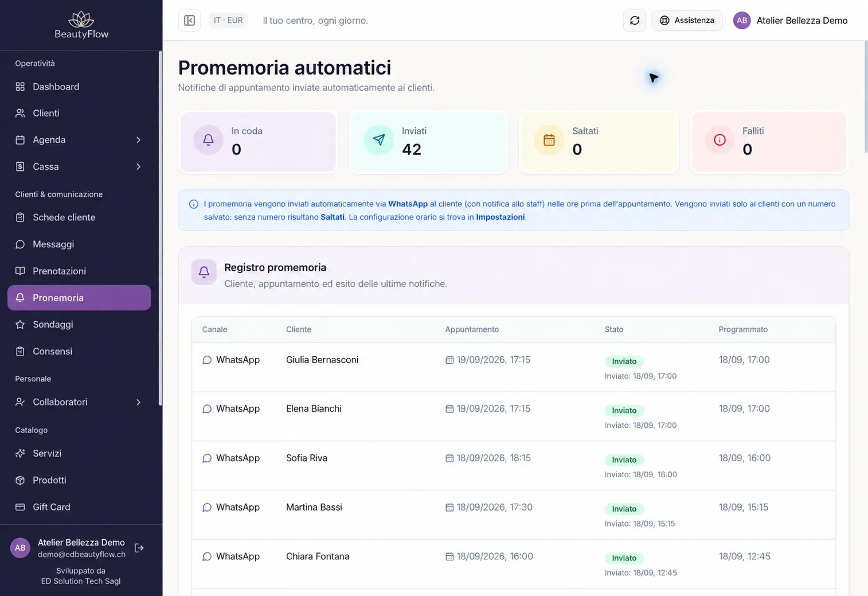Go to the Consensi page
This screenshot has width=868, height=596.
(x=79, y=351)
